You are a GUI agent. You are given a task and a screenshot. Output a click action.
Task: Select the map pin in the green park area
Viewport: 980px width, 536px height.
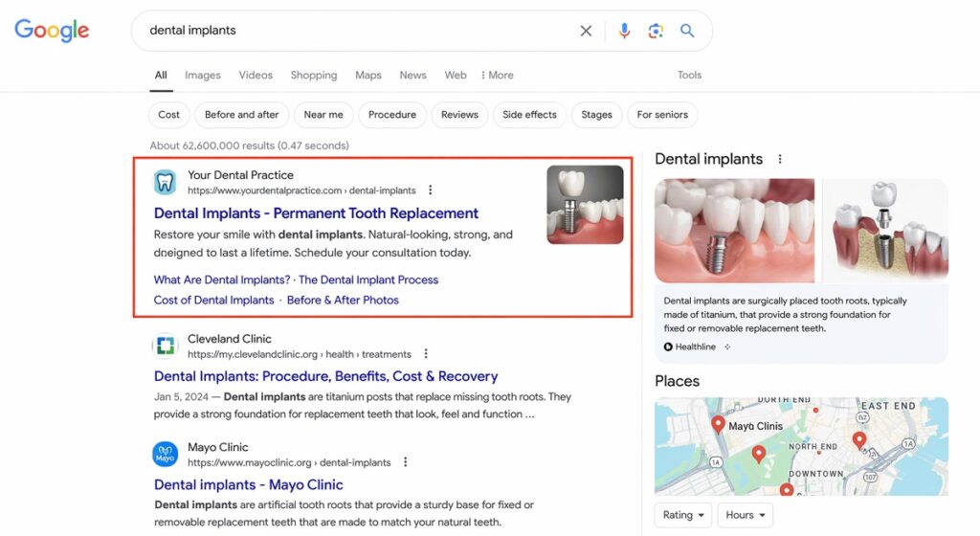pyautogui.click(x=759, y=454)
